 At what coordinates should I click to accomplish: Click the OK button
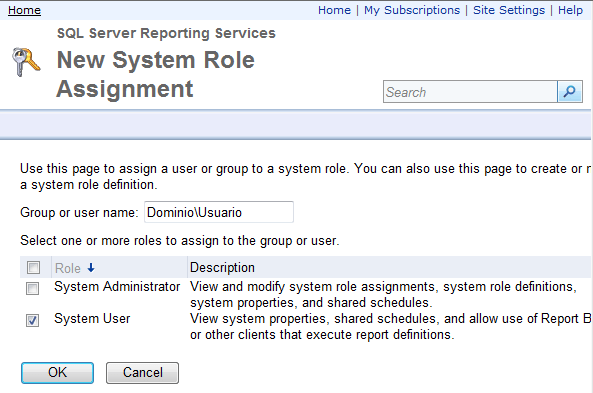click(x=57, y=373)
